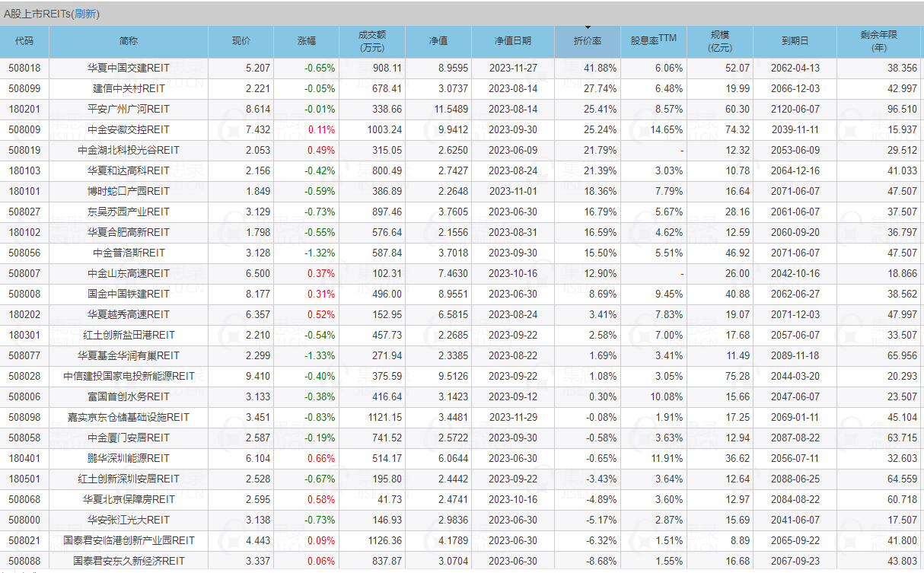Click code 508018 in first row
The image size is (924, 573).
pos(24,68)
